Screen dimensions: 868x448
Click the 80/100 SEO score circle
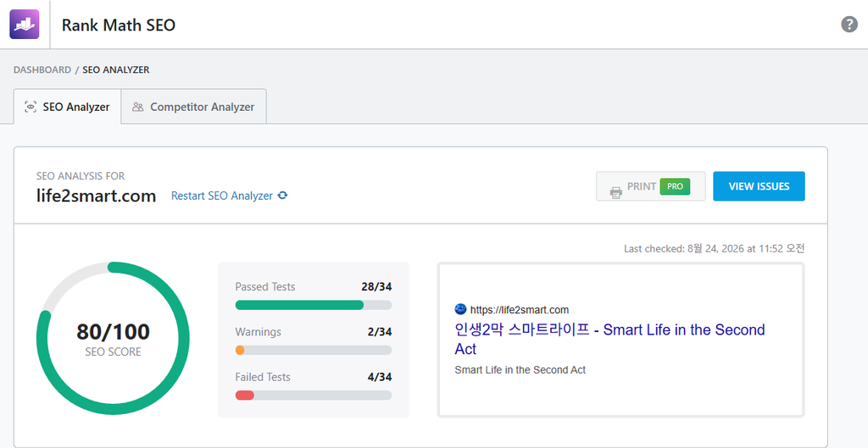point(113,339)
